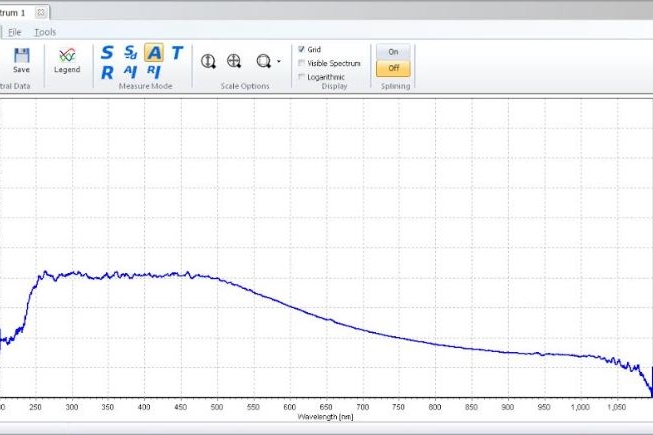Select the S scope measure mode
The width and height of the screenshot is (653, 435).
pos(107,53)
